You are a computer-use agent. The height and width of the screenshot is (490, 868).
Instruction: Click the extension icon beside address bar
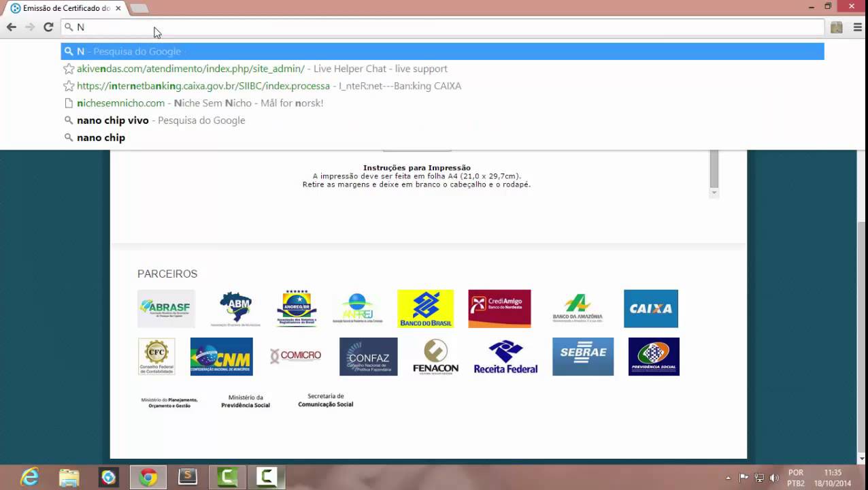[x=837, y=27]
